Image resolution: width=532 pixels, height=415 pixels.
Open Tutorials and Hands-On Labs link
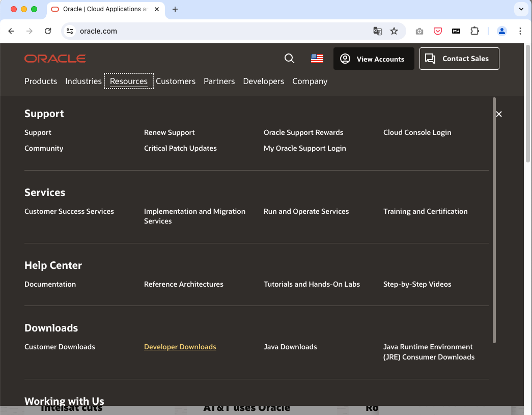click(x=312, y=284)
